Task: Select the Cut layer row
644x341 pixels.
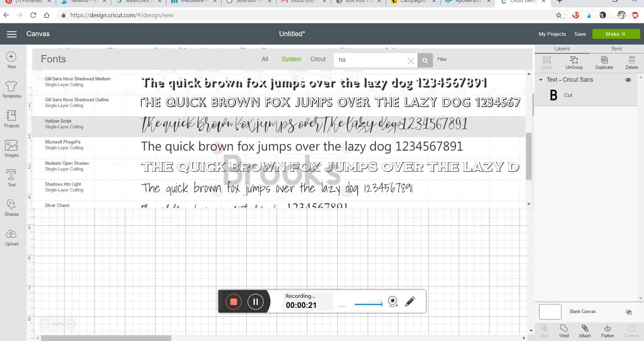Action: click(586, 95)
